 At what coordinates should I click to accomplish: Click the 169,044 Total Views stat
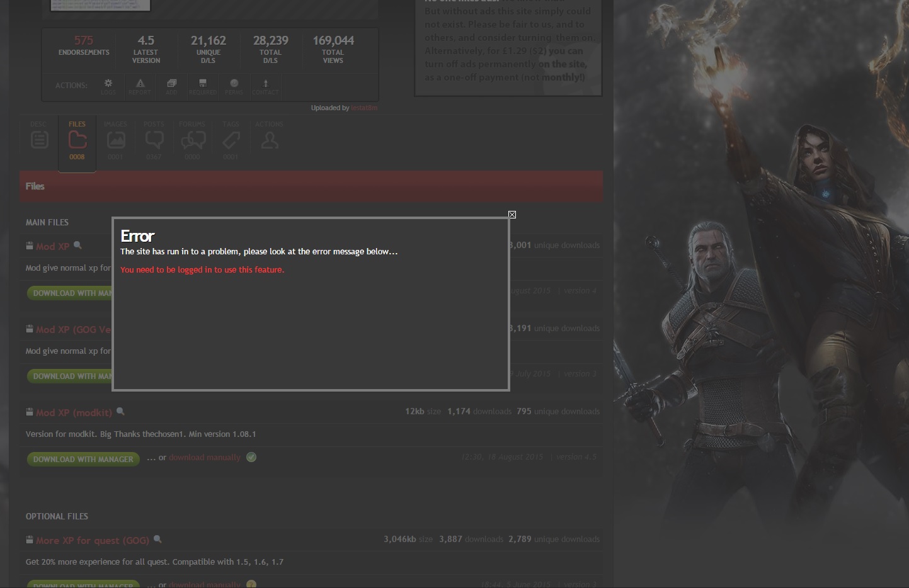[x=333, y=49]
